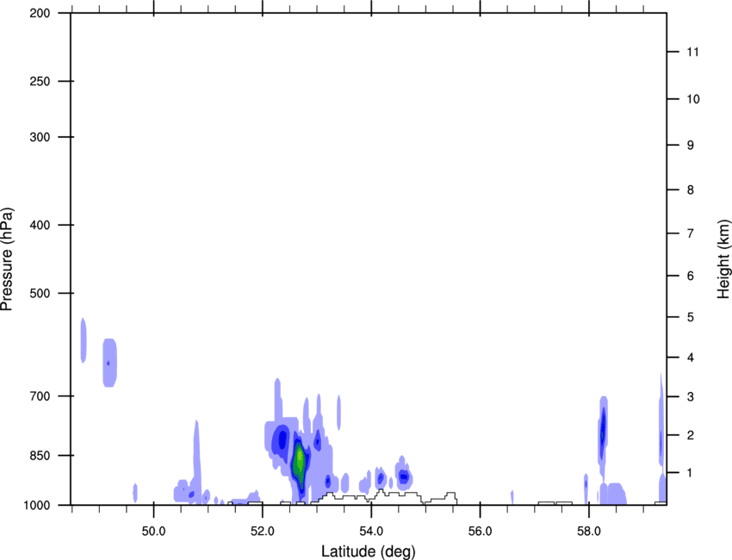Click the small dark blue blob near 54.6 latitude
The height and width of the screenshot is (560, 732).
pos(403,477)
